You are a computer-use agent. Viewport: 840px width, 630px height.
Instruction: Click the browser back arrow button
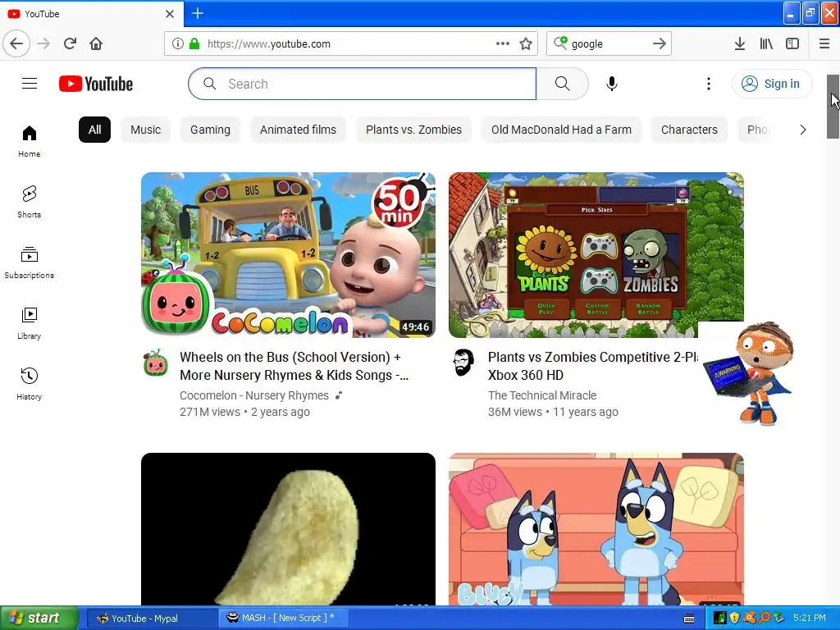(x=16, y=43)
